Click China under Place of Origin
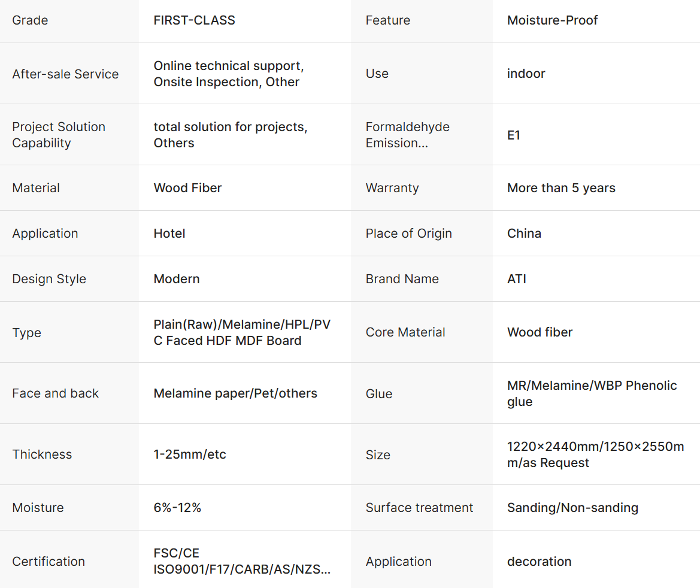700x588 pixels. pos(524,234)
